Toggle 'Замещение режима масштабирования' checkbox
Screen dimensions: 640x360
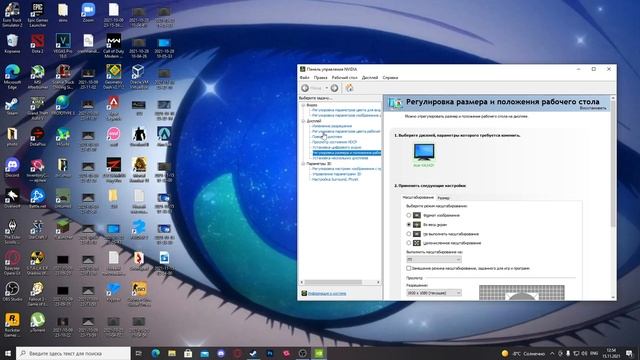click(x=409, y=268)
